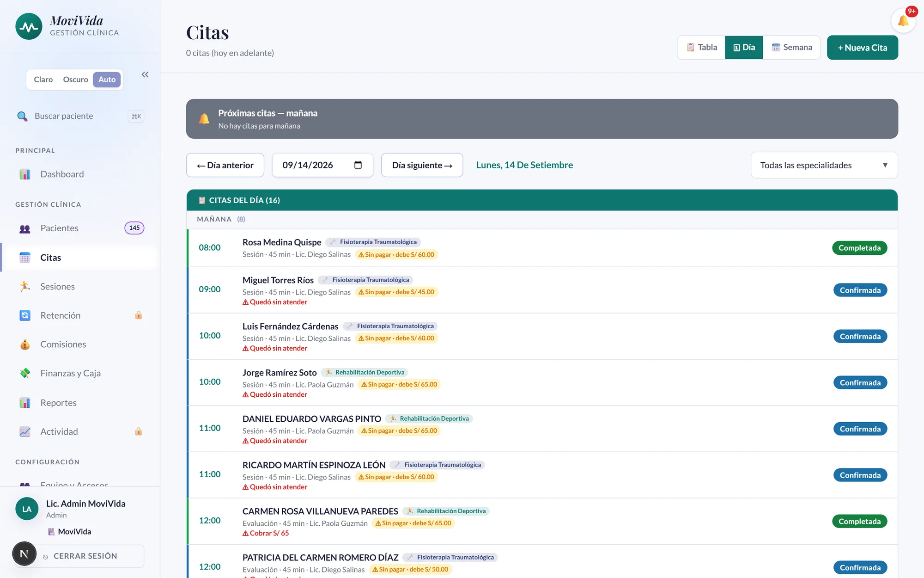Click the lock icon beside Retención
924x578 pixels.
139,315
